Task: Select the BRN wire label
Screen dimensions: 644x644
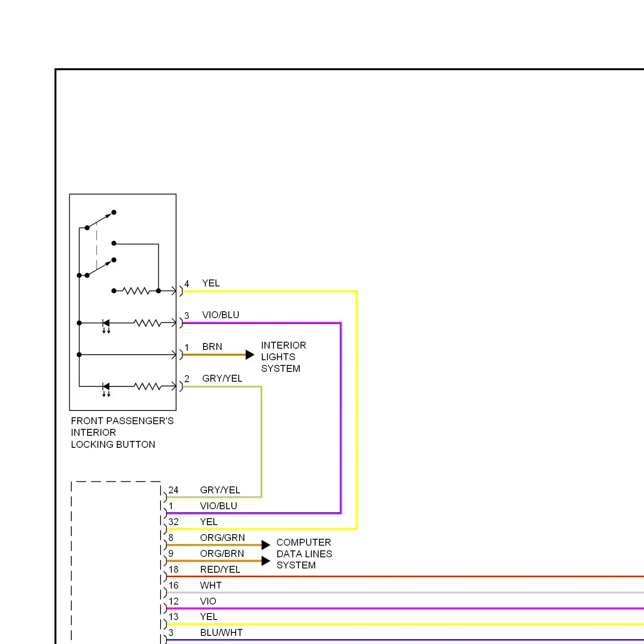Action: tap(212, 347)
